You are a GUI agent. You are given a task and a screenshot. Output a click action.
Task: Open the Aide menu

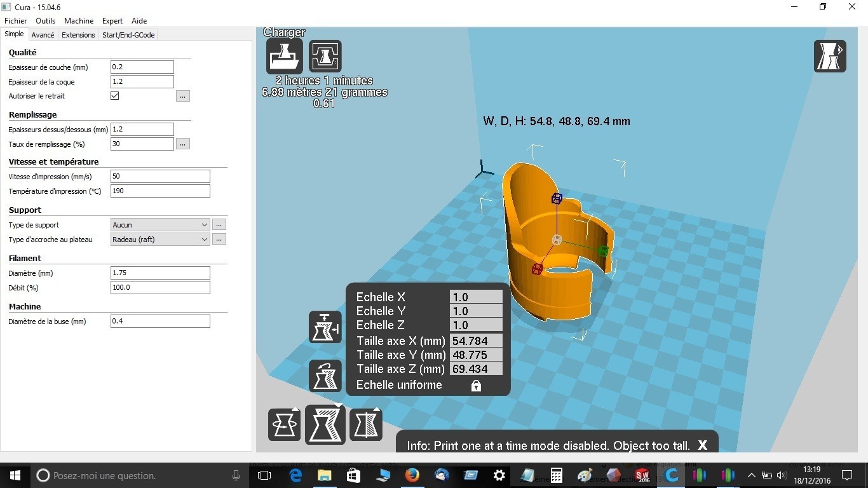pos(139,21)
